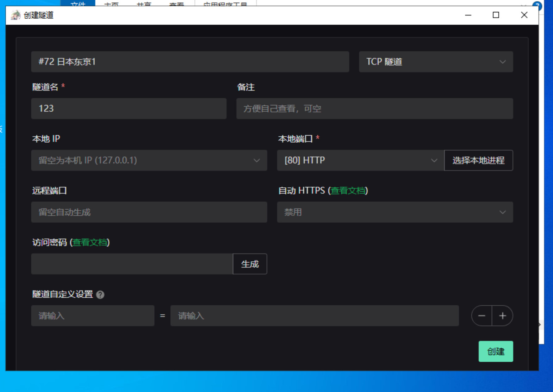This screenshot has height=392, width=553.
Task: Focus the 隧道名 field containing 123
Action: click(129, 109)
